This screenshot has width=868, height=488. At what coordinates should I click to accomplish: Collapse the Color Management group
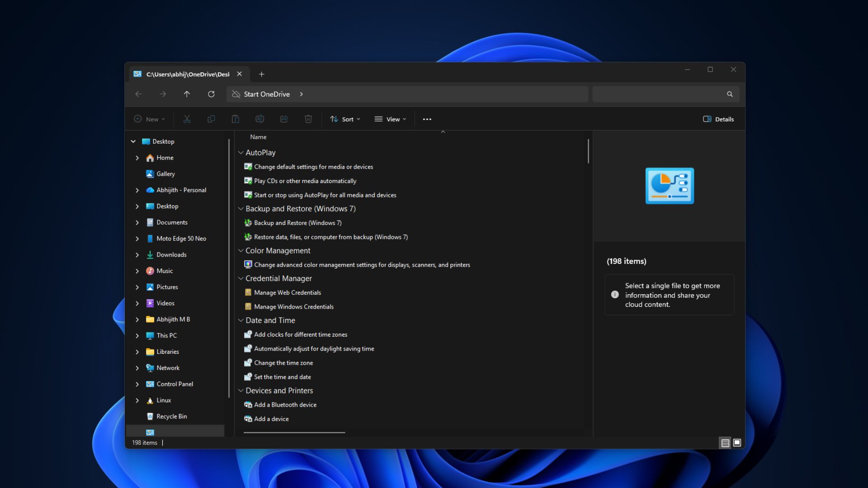241,251
